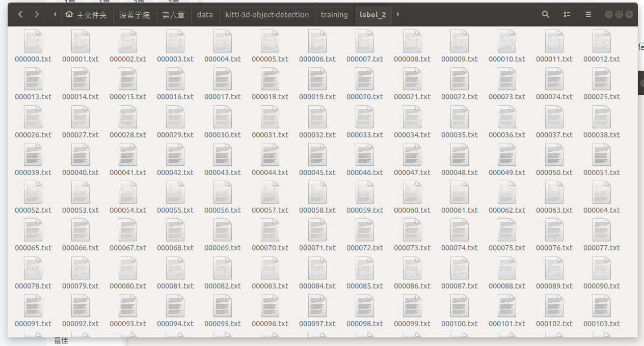The height and width of the screenshot is (346, 644).
Task: Select file icon 000057.txt
Action: pos(270,192)
